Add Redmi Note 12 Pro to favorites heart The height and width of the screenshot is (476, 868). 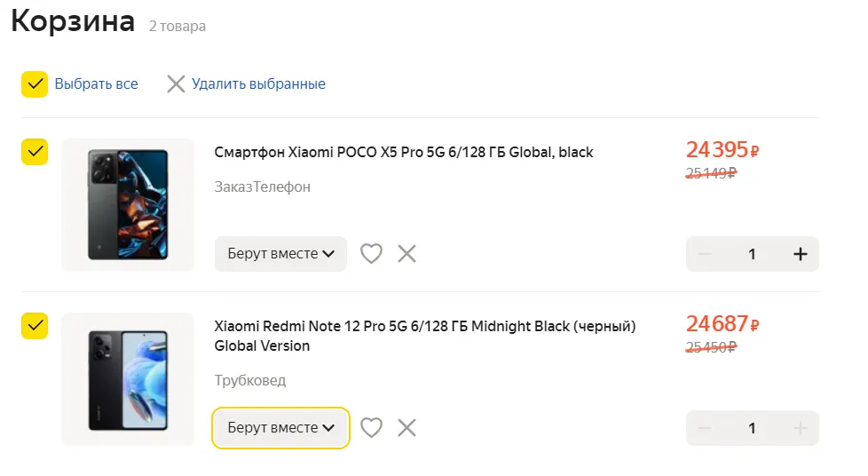pos(371,428)
